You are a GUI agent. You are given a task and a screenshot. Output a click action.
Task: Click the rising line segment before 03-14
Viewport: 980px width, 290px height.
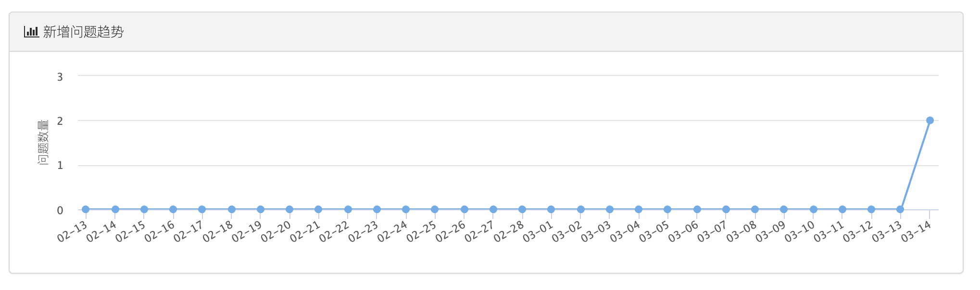click(915, 165)
